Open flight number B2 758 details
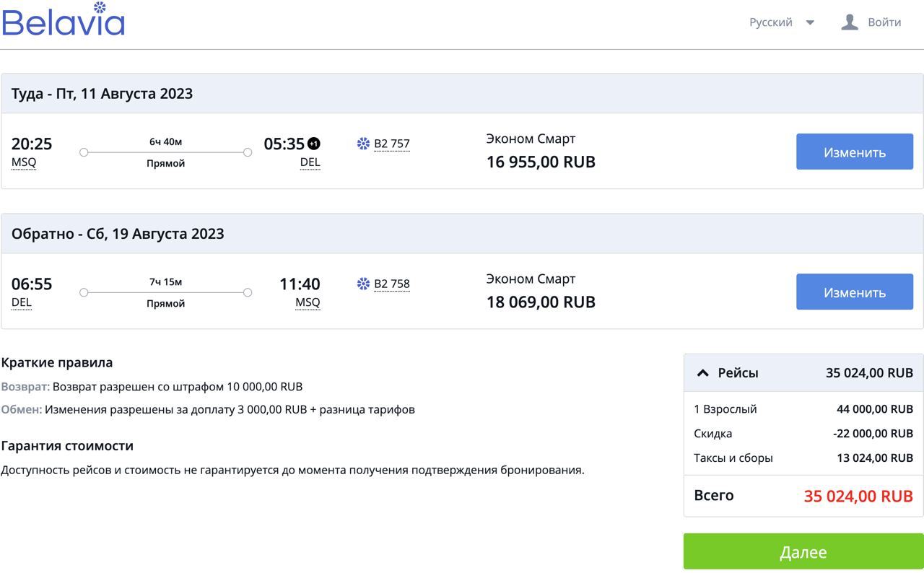The image size is (924, 573). [391, 284]
